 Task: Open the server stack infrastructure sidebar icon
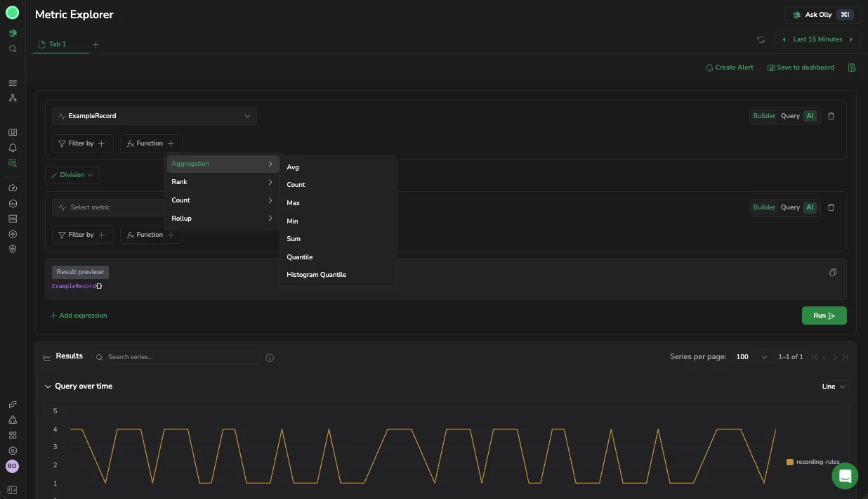(13, 219)
